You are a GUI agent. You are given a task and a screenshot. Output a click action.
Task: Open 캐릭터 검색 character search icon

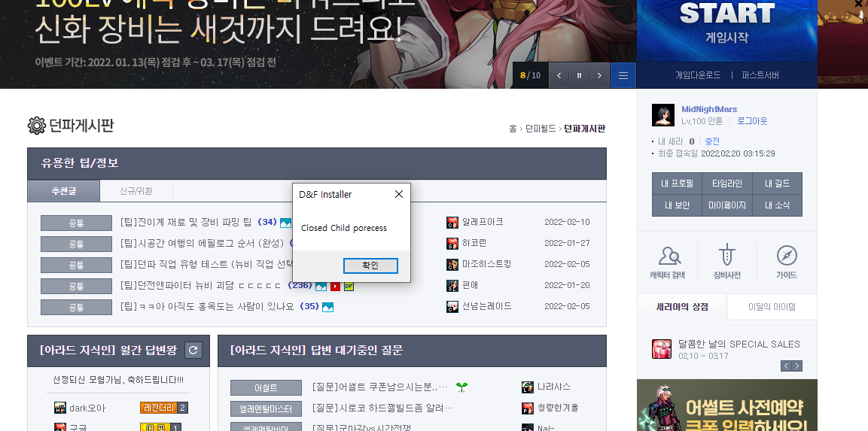pyautogui.click(x=667, y=261)
